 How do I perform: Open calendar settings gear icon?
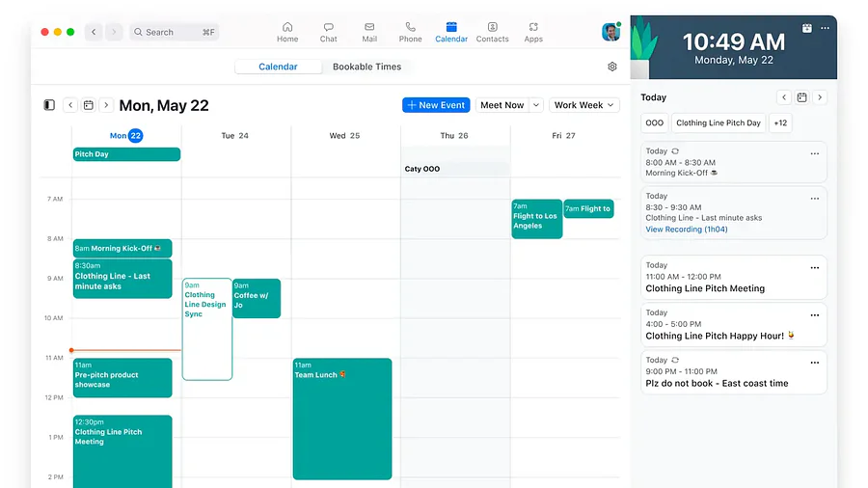pyautogui.click(x=612, y=67)
